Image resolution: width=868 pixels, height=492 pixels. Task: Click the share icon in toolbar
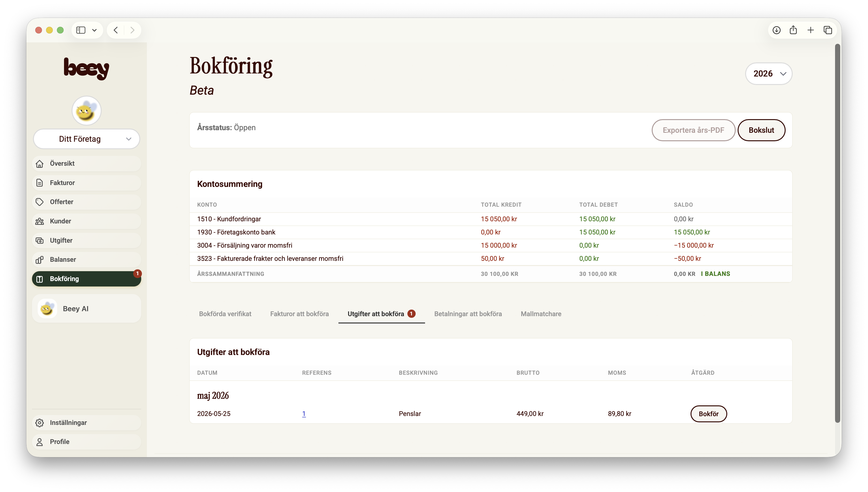pyautogui.click(x=793, y=30)
